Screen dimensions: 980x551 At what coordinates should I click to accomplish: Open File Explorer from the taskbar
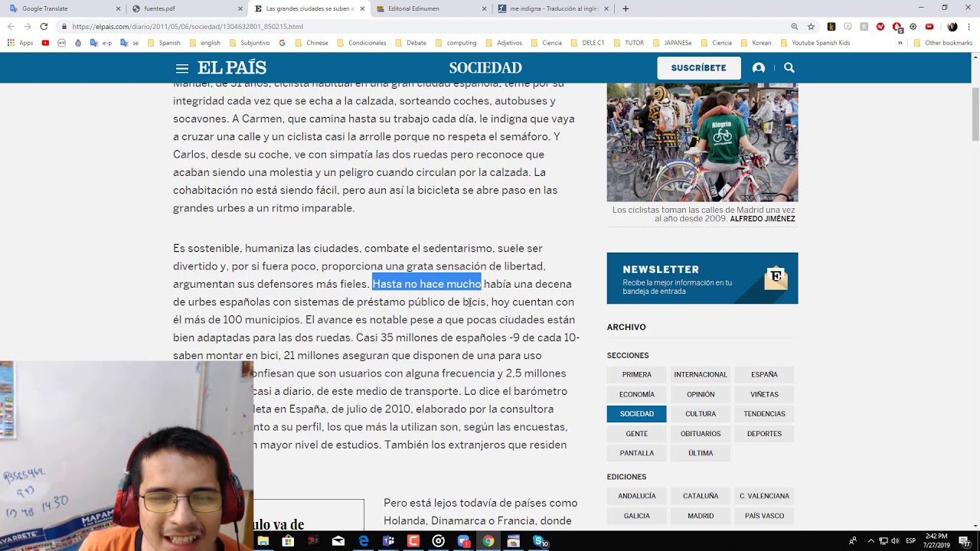[x=263, y=541]
